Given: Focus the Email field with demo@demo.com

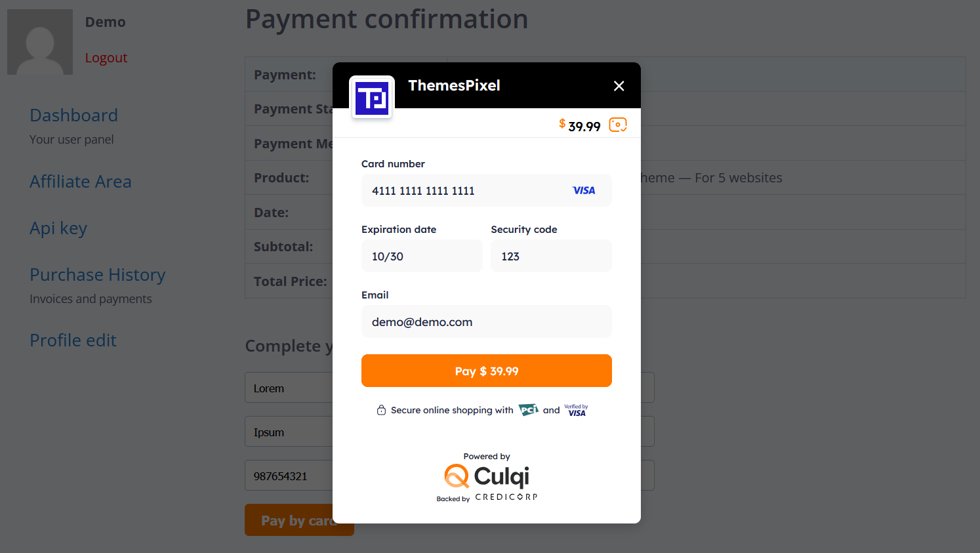Looking at the screenshot, I should point(487,321).
